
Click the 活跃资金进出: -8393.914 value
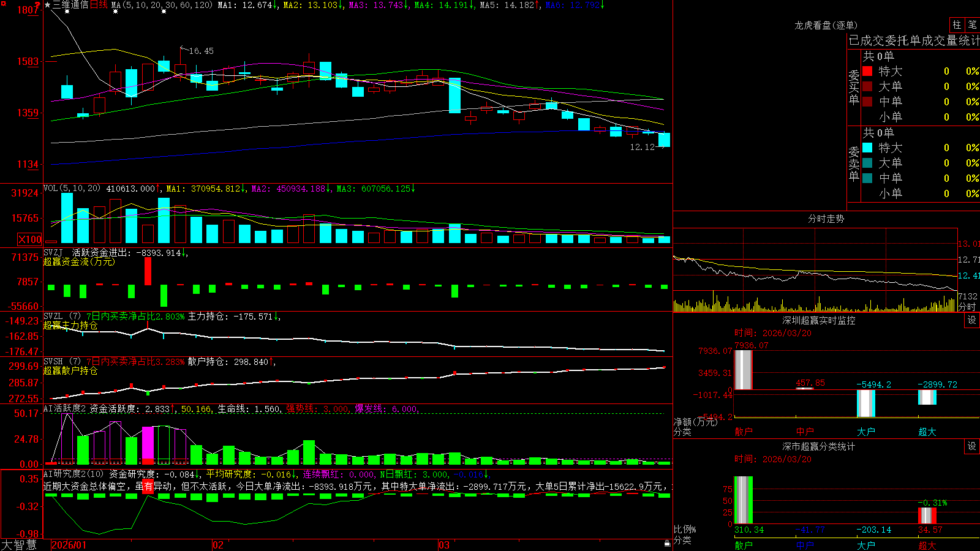coord(127,252)
